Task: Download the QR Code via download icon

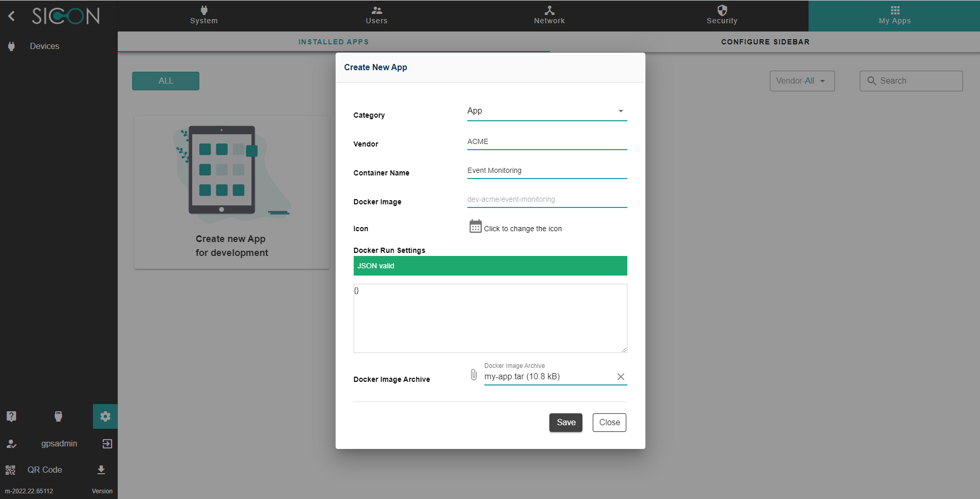Action: 101,470
